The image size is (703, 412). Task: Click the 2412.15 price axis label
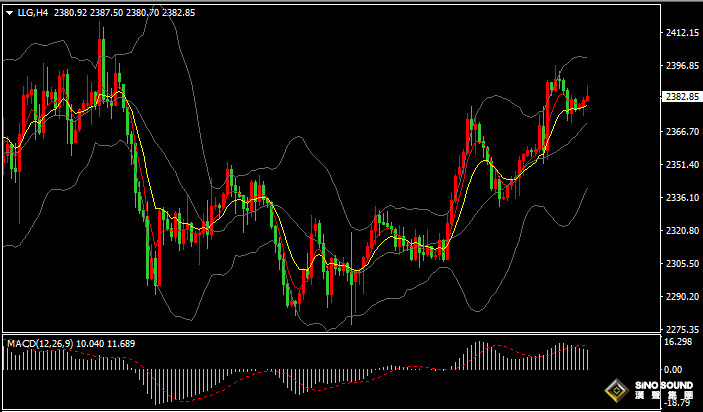[681, 33]
